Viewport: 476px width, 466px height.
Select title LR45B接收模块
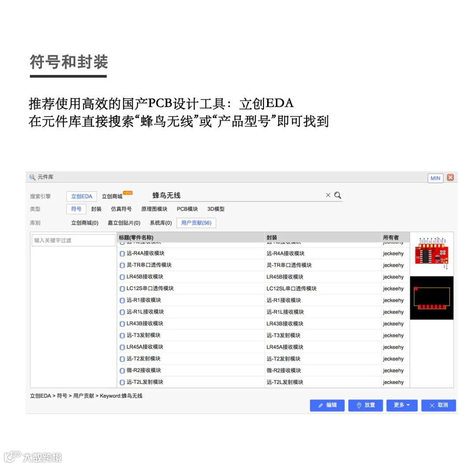[145, 276]
